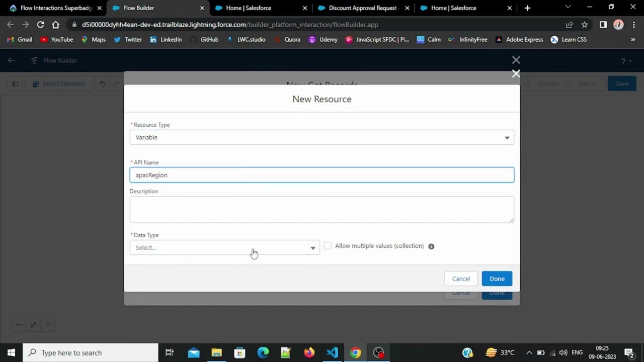Open Calm bookmark
The image size is (644, 362).
(429, 40)
